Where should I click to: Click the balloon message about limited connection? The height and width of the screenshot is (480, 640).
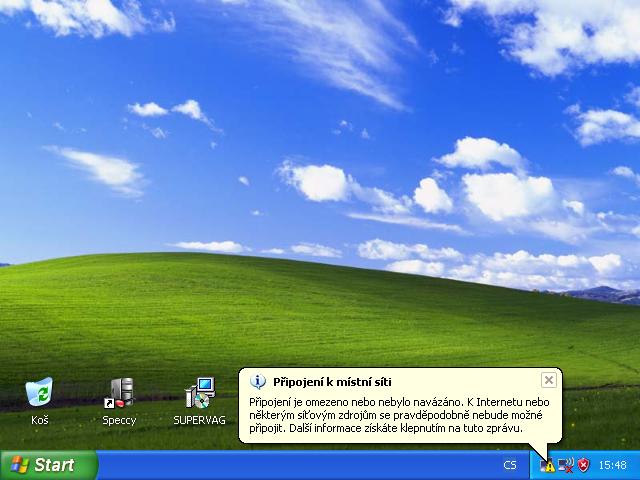399,415
